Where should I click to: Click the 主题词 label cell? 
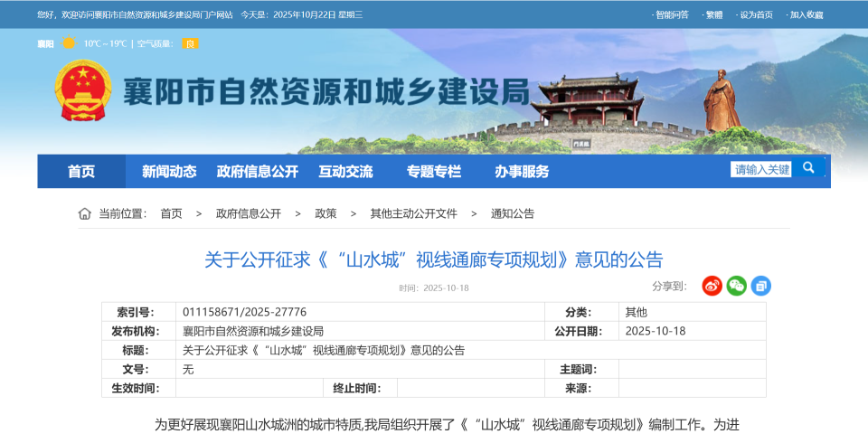(581, 369)
